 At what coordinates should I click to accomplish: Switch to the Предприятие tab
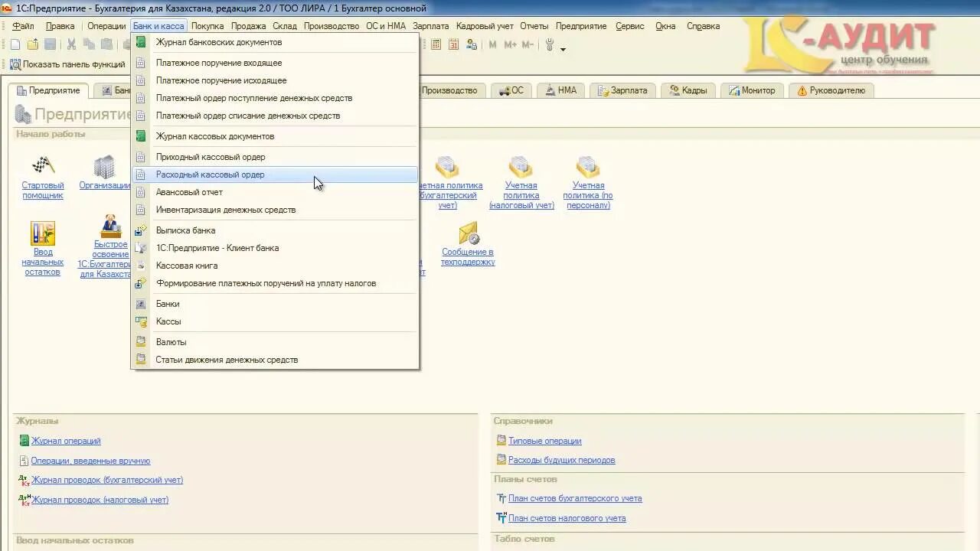[x=48, y=90]
